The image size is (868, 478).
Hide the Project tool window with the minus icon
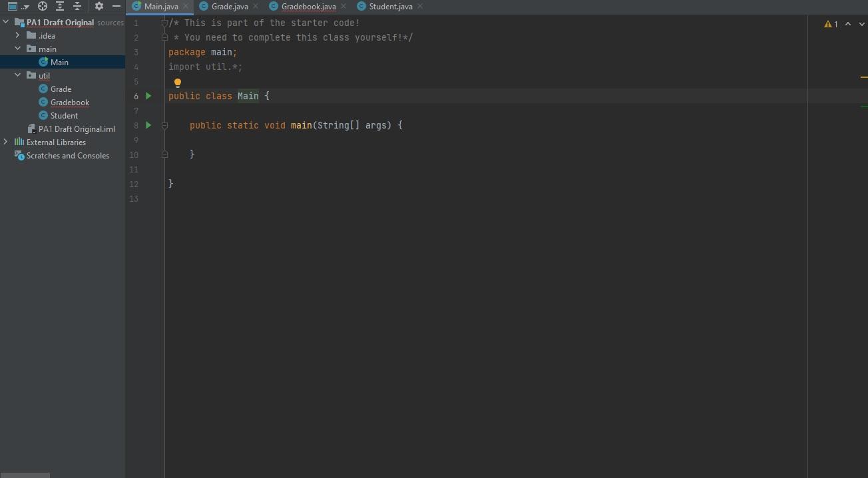coord(116,6)
